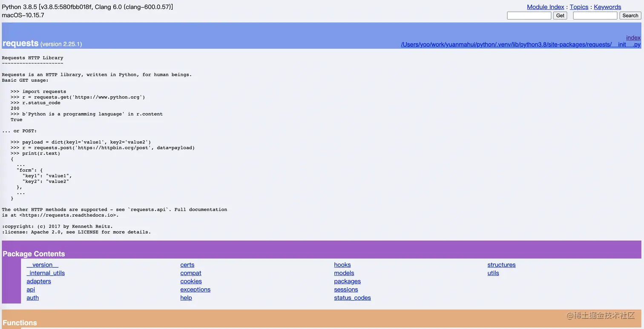Viewport: 644px width, 329px height.
Task: Click the 'Requests HTTP Library' docstring title
Action: [32, 57]
